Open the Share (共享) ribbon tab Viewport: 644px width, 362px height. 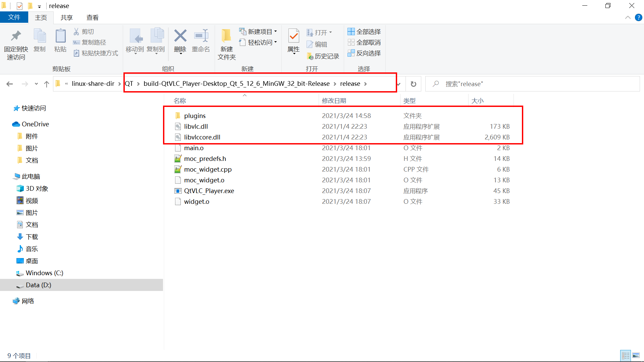pos(66,17)
